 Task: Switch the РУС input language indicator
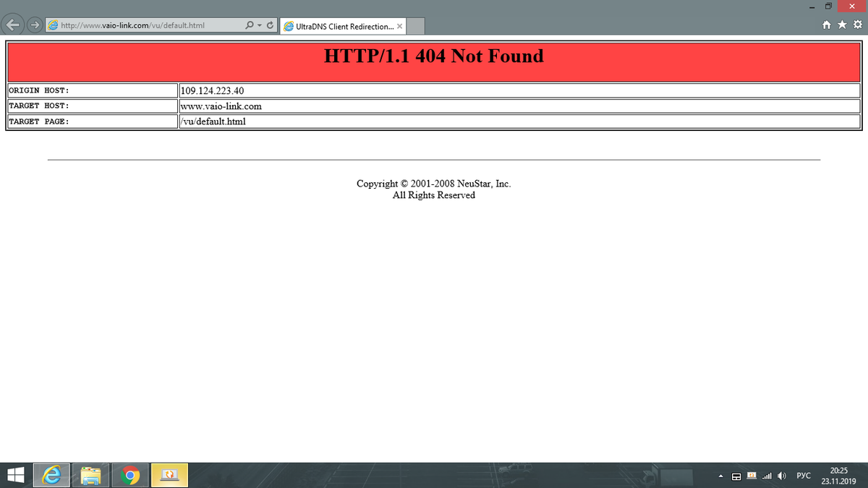pyautogui.click(x=803, y=476)
